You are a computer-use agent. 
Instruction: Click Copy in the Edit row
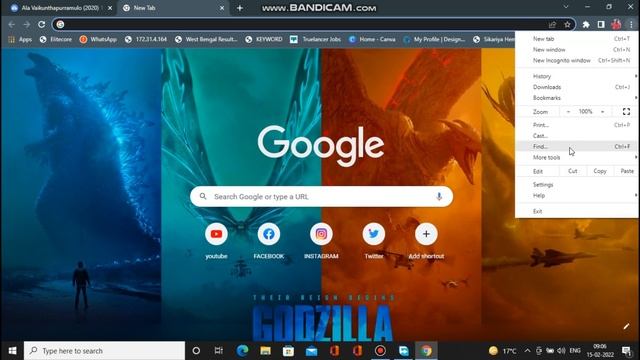coord(600,171)
